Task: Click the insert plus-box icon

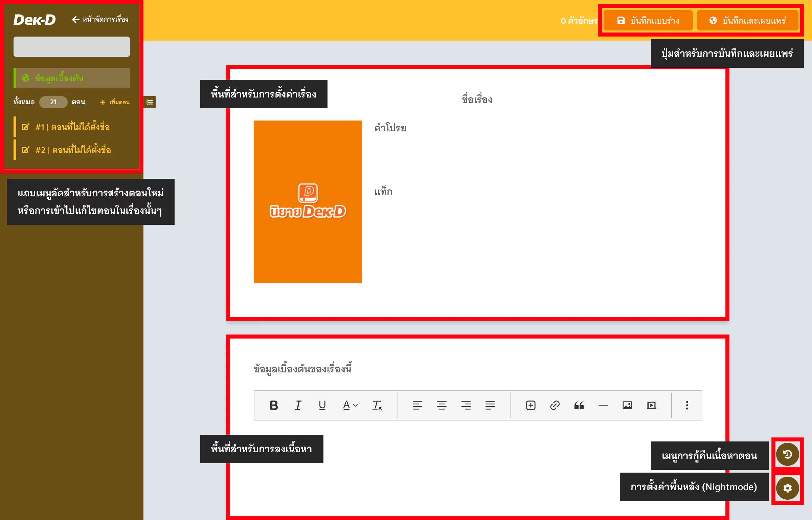Action: (531, 405)
